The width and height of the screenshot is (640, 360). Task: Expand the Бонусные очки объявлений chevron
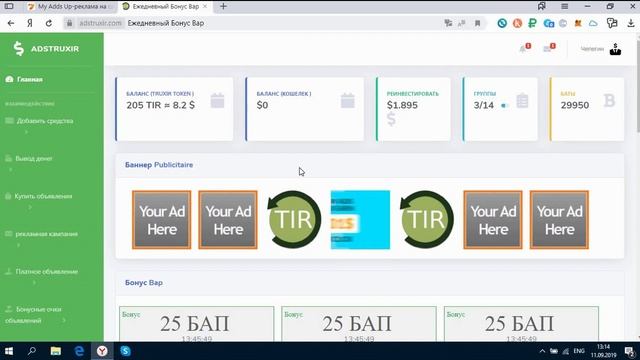click(x=64, y=320)
